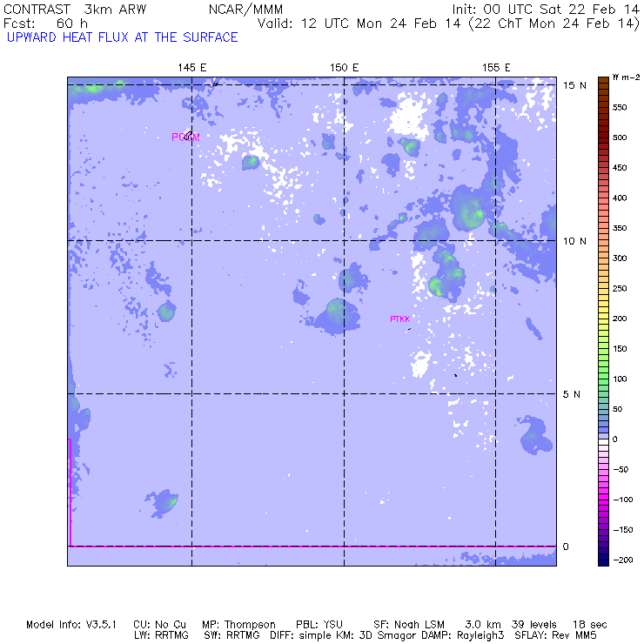Click the 'CONTRAST 3km ARW' header text
The height and width of the screenshot is (644, 644).
click(x=75, y=10)
